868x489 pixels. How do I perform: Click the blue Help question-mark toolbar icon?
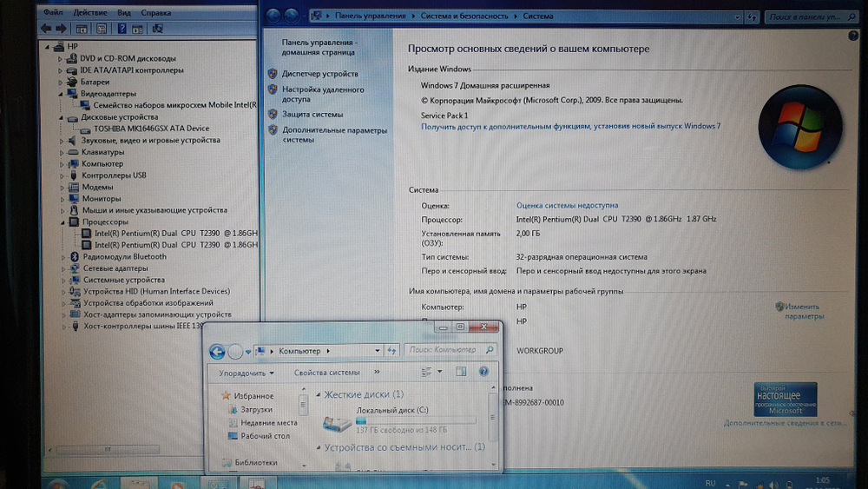coord(122,29)
